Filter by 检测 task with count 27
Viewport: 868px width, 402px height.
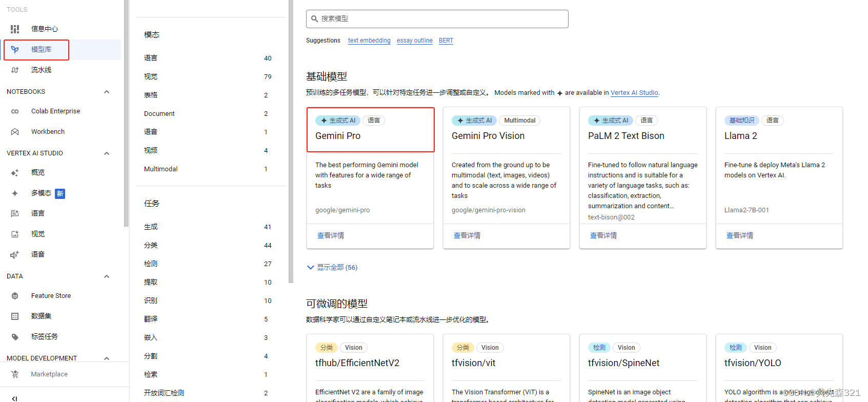[208, 264]
